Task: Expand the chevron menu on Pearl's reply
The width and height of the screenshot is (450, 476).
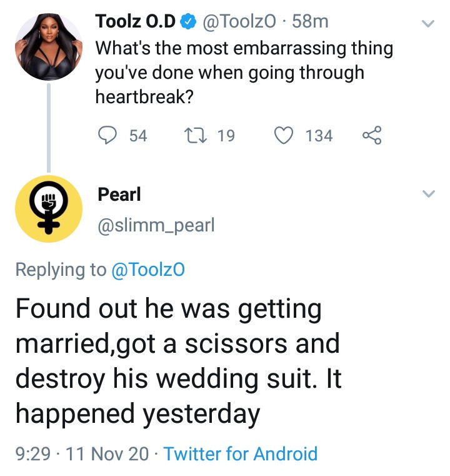Action: click(x=428, y=195)
